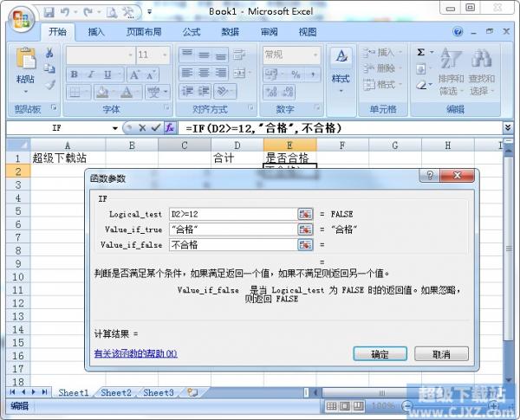
Task: Open the font size dropdown
Action: click(165, 55)
